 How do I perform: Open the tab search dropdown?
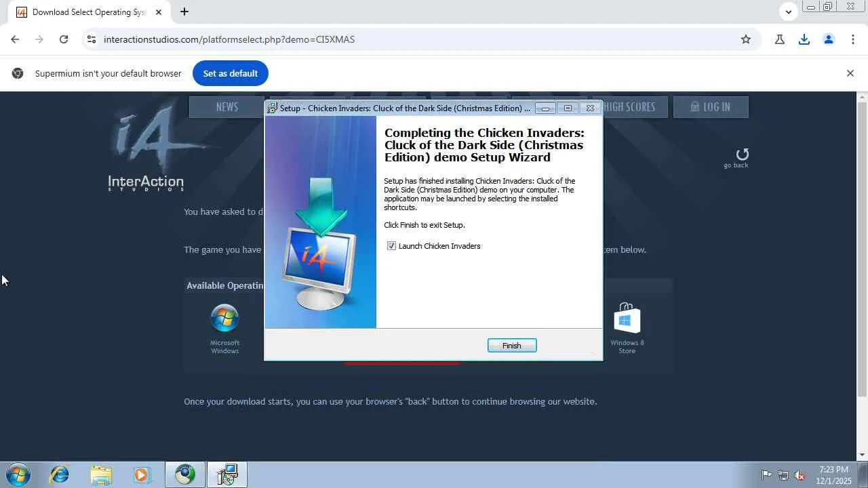point(788,12)
